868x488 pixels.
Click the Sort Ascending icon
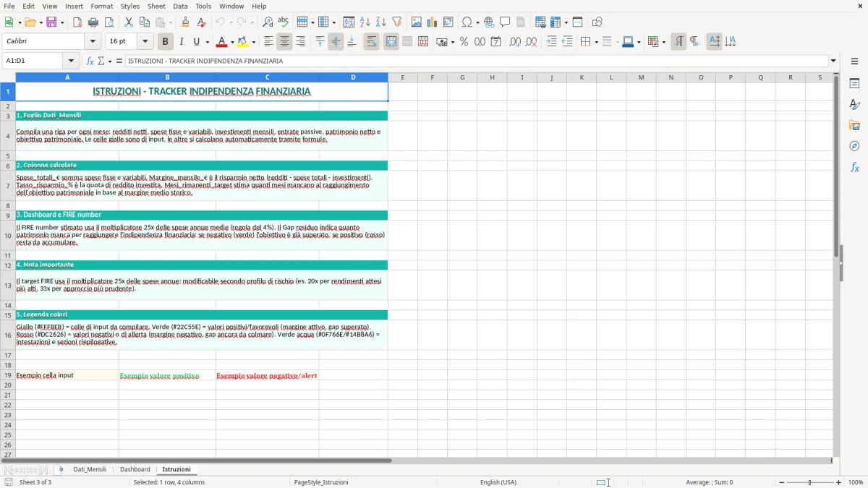365,22
